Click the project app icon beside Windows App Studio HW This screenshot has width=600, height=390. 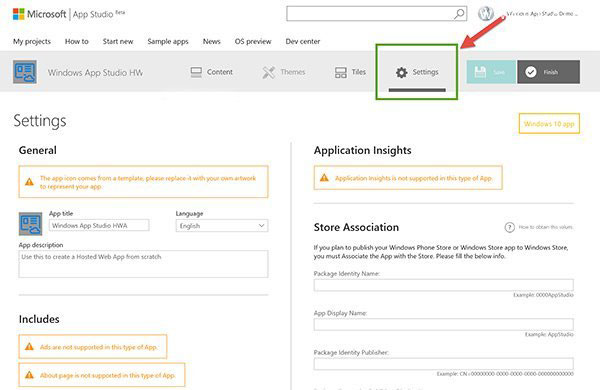pyautogui.click(x=25, y=72)
